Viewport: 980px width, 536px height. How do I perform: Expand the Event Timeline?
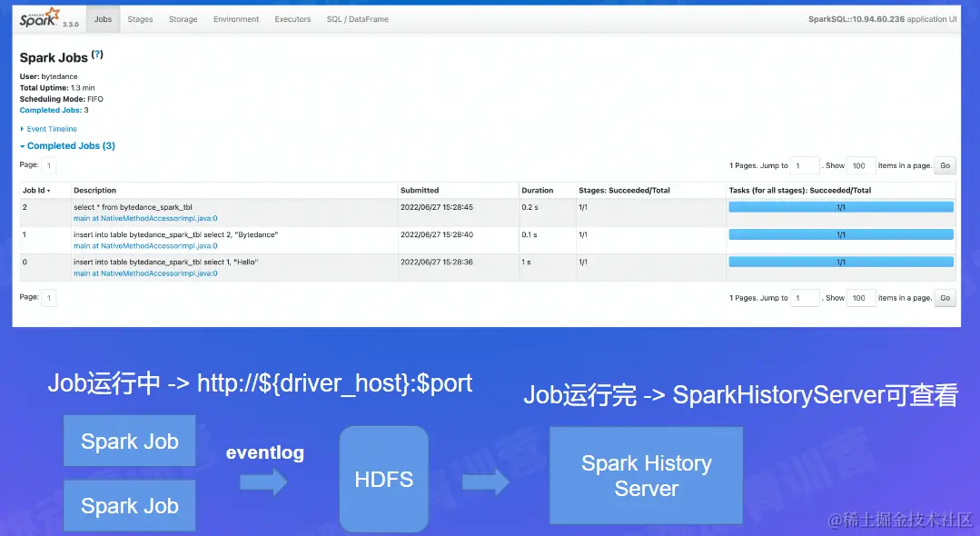coord(49,129)
